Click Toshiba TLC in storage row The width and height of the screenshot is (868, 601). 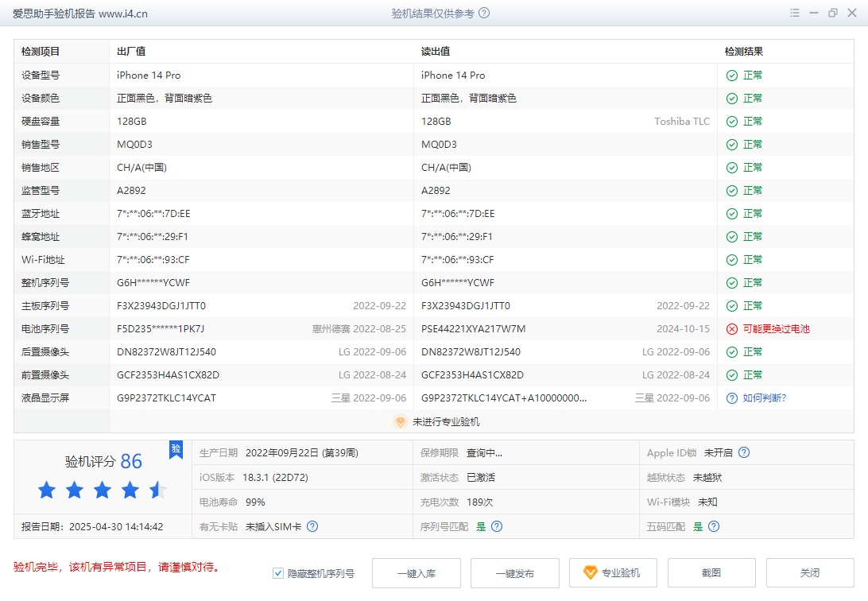pyautogui.click(x=682, y=122)
